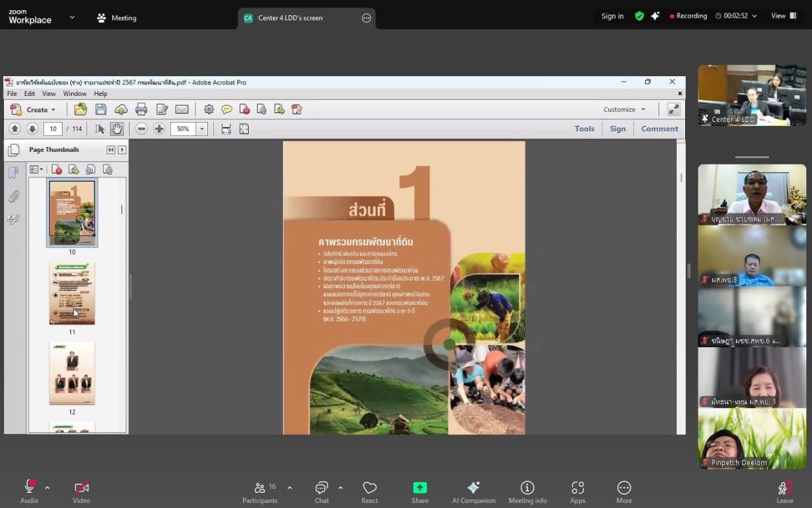The height and width of the screenshot is (508, 812).
Task: Open the thumbnails panel options dropdown
Action: [36, 170]
